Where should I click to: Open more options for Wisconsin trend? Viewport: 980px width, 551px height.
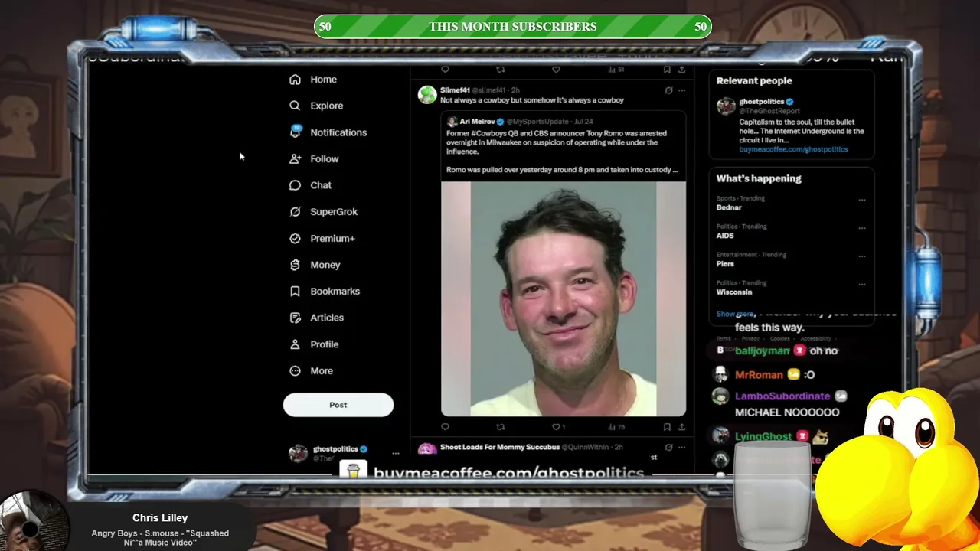[862, 285]
